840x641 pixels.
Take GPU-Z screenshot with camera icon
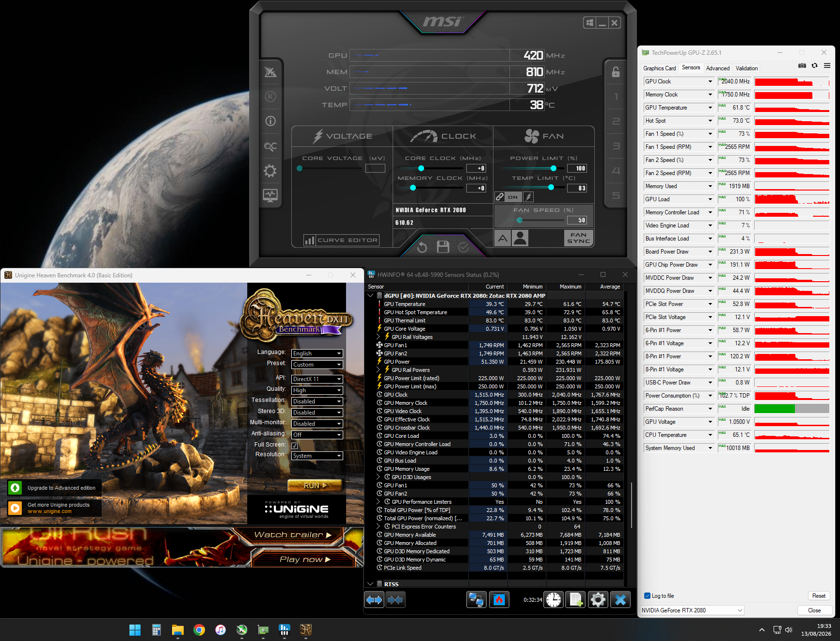802,65
